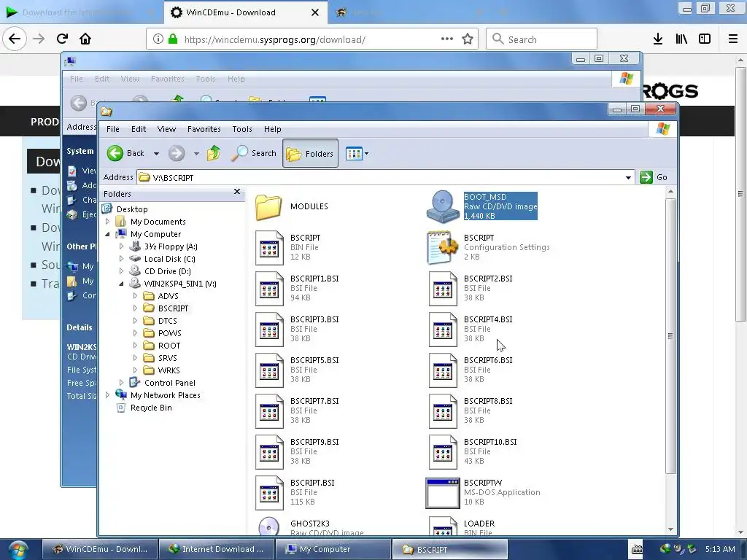Reload the Firefox page
The width and height of the screenshot is (747, 560).
click(x=62, y=39)
